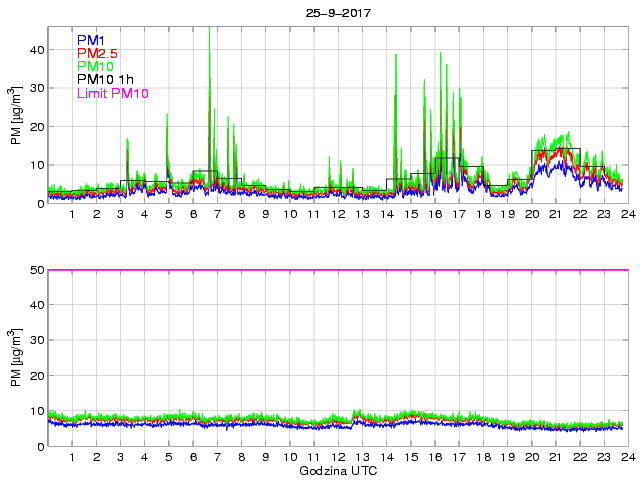Click the lower chart's PM y-axis label
Viewport: 640px width, 480px height.
[x=17, y=358]
